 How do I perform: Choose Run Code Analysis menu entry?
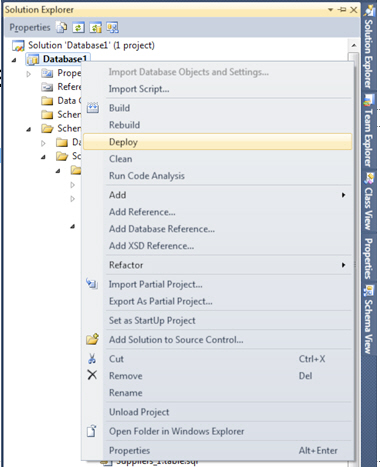[147, 176]
